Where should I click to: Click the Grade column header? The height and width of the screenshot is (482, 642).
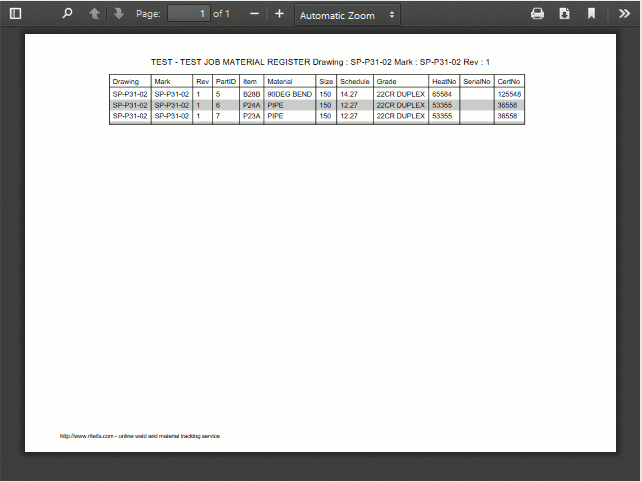[387, 81]
